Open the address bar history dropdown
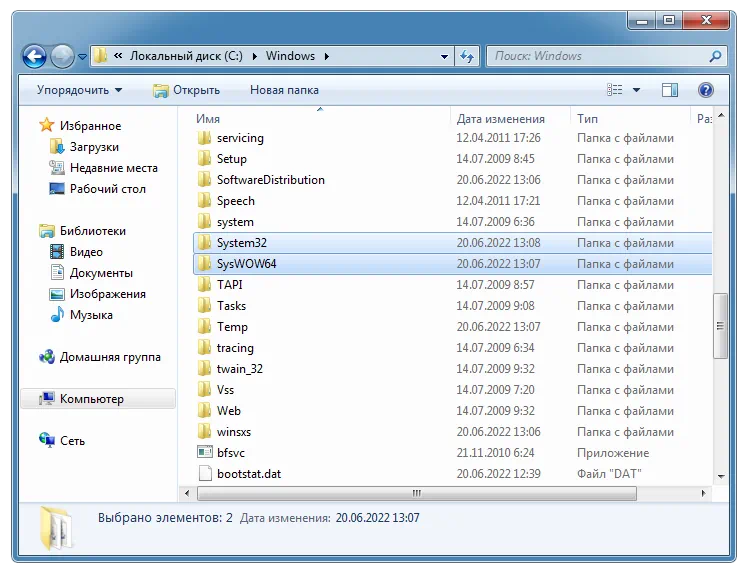 point(444,56)
